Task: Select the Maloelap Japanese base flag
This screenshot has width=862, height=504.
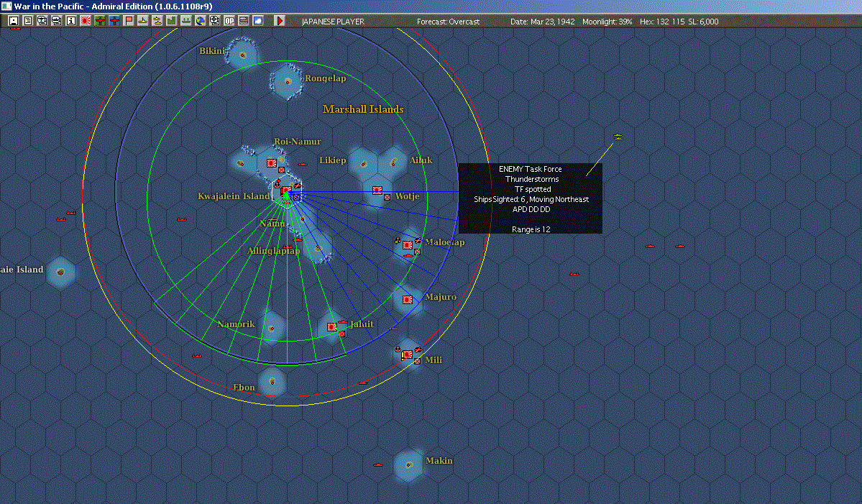Action: tap(408, 245)
